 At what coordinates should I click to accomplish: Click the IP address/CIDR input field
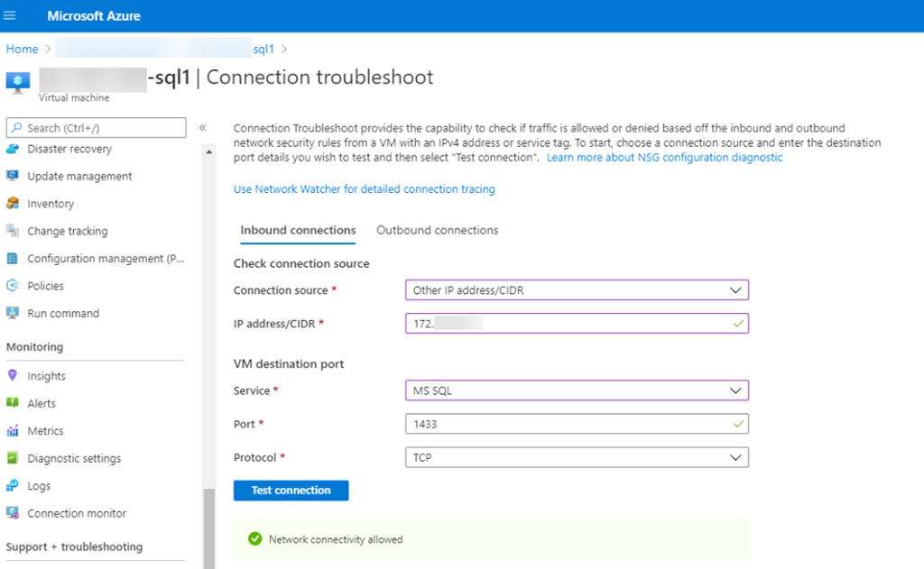(577, 324)
